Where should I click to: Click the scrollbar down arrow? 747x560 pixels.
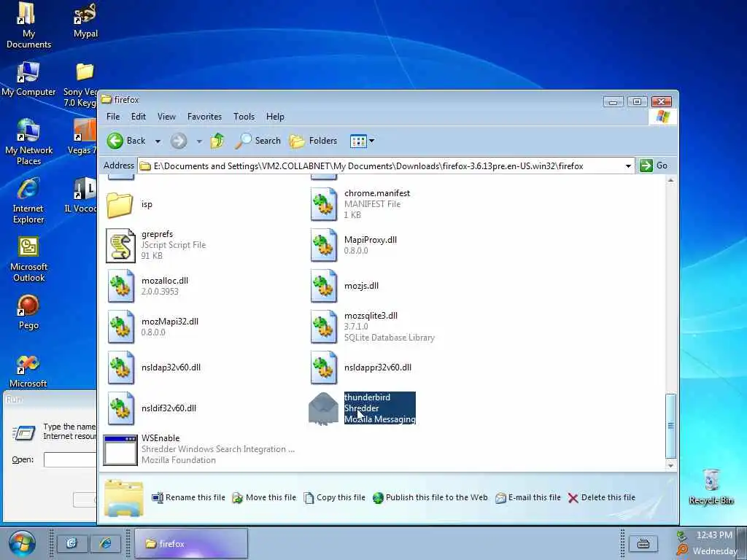coord(670,466)
